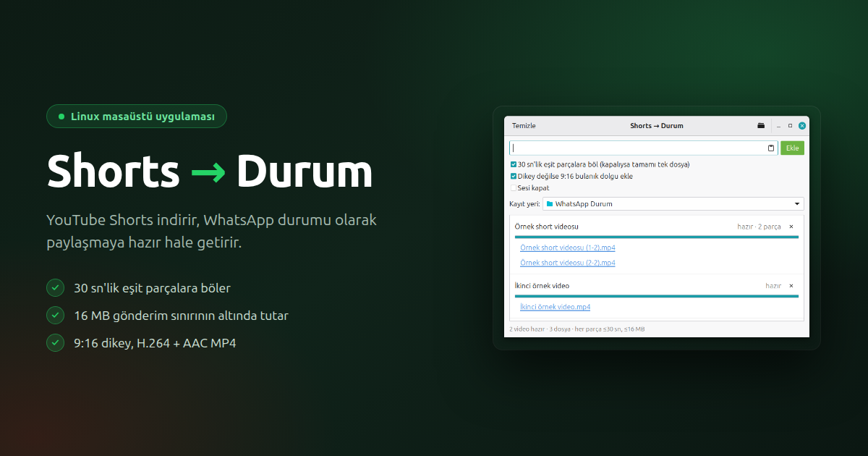
Task: Click check icon beside 16 MB gönderim sınırının
Action: tap(56, 316)
